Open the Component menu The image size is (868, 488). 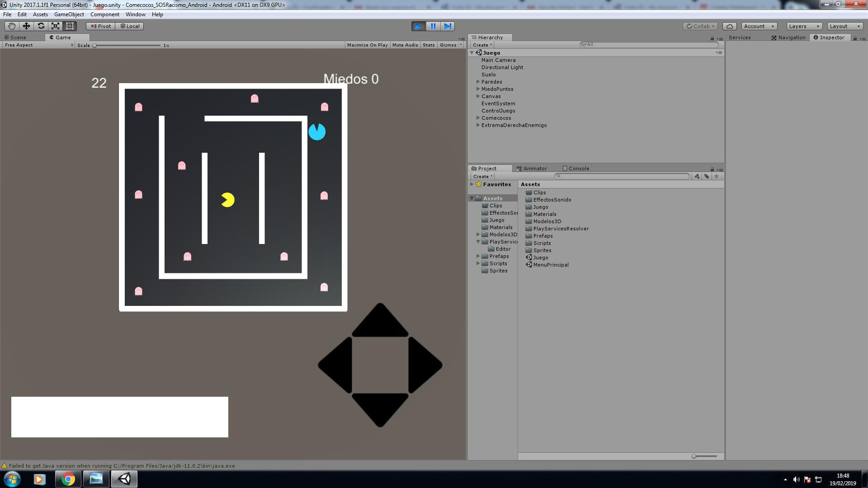pyautogui.click(x=104, y=14)
